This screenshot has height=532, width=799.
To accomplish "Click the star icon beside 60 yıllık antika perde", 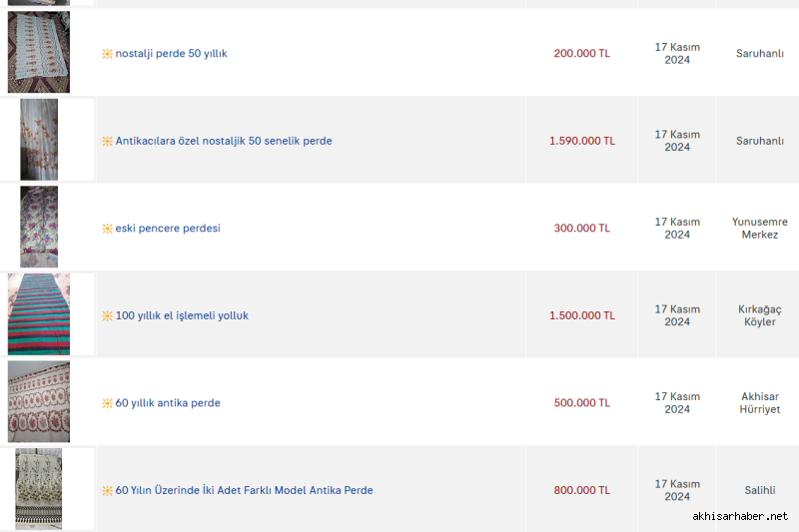I will pos(107,403).
